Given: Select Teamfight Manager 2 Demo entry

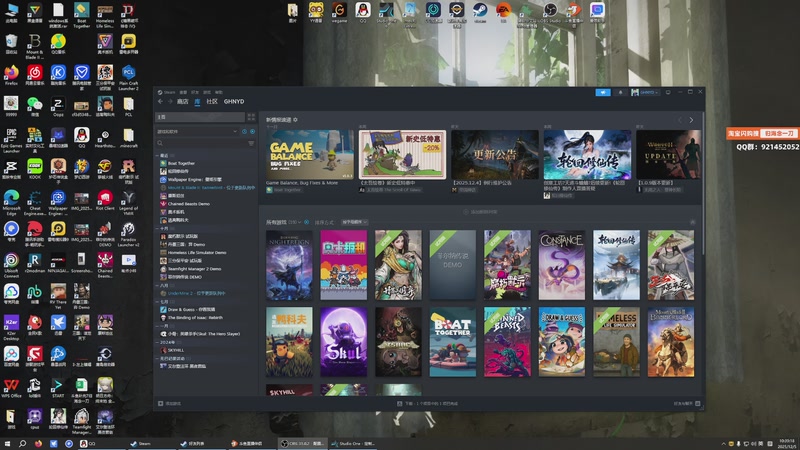Looking at the screenshot, I should click(x=194, y=269).
